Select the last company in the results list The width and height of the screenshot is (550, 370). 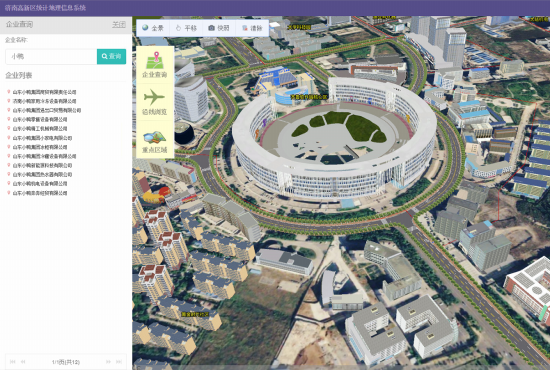pos(40,193)
